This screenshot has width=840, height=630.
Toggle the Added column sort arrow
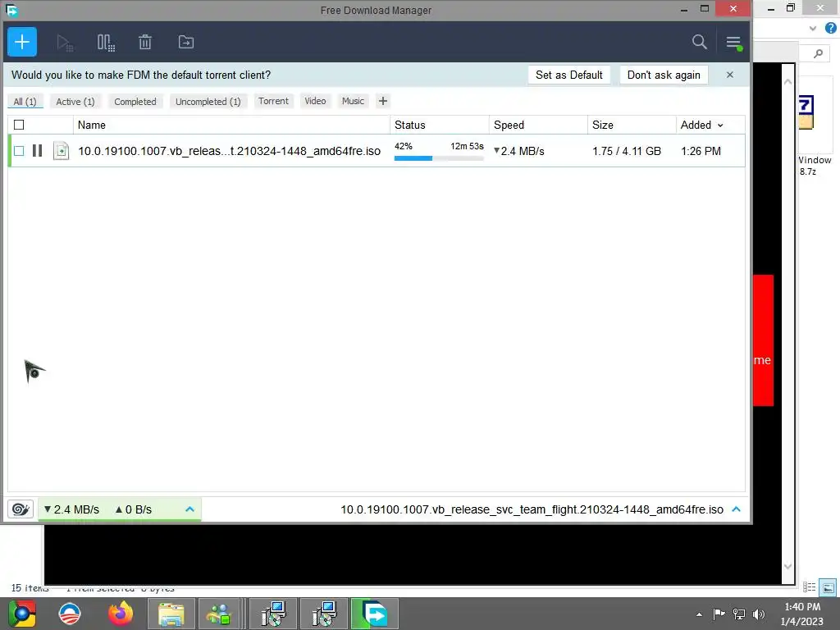[x=720, y=126]
